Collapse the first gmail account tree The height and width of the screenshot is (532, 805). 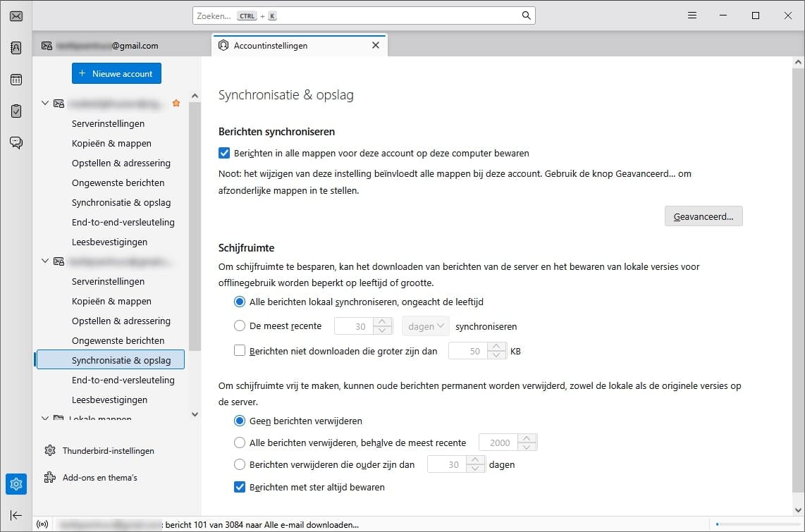44,102
